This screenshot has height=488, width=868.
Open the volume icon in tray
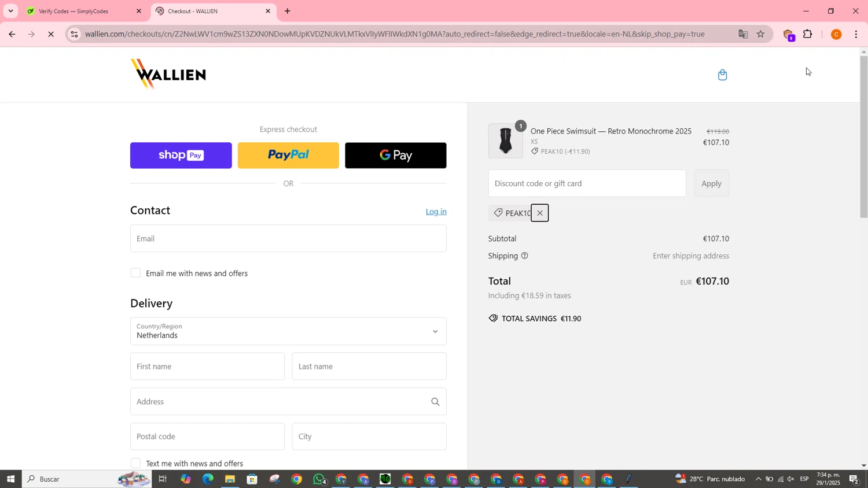pyautogui.click(x=791, y=479)
